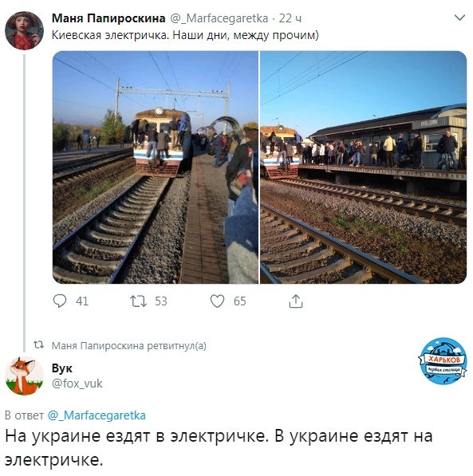The width and height of the screenshot is (473, 476).
Task: Open the 22 ч timestamp link
Action: (x=290, y=18)
